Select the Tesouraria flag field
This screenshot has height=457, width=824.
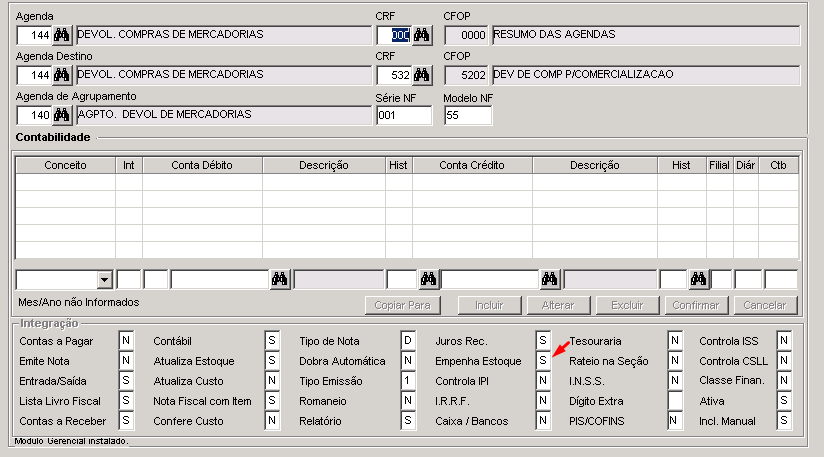pos(675,340)
